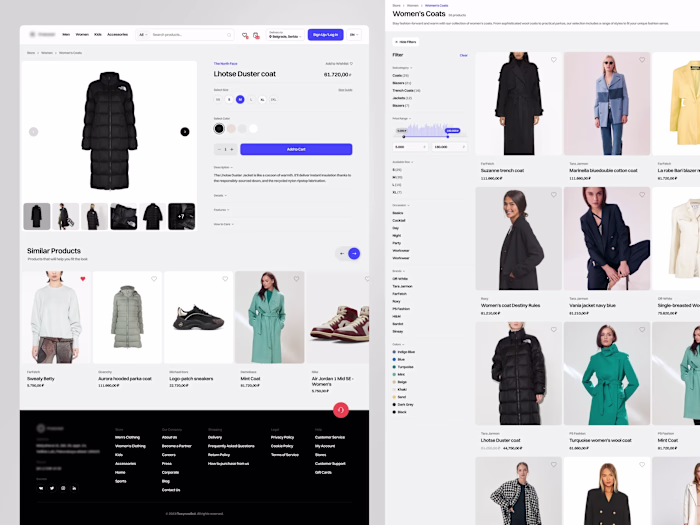Choose the black color swatch
This screenshot has width=700, height=525.
(x=219, y=129)
